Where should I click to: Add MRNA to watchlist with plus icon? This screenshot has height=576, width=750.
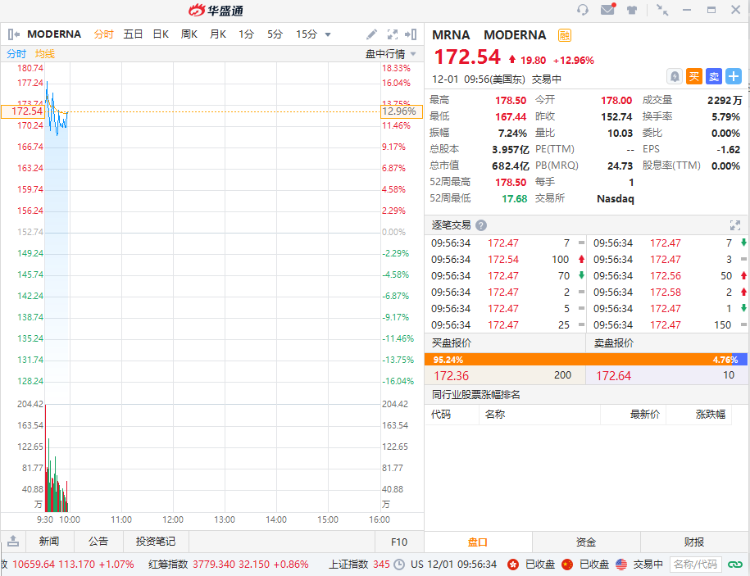tap(733, 76)
